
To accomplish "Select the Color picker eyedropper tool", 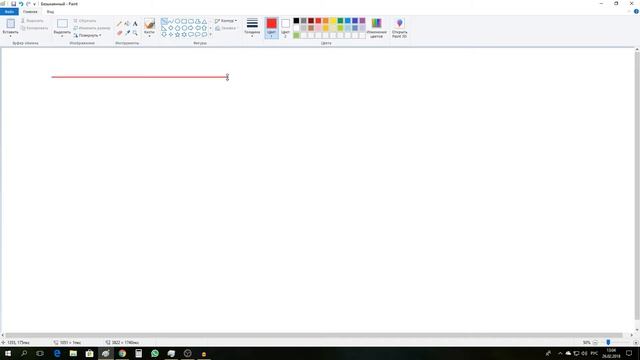I will click(127, 32).
